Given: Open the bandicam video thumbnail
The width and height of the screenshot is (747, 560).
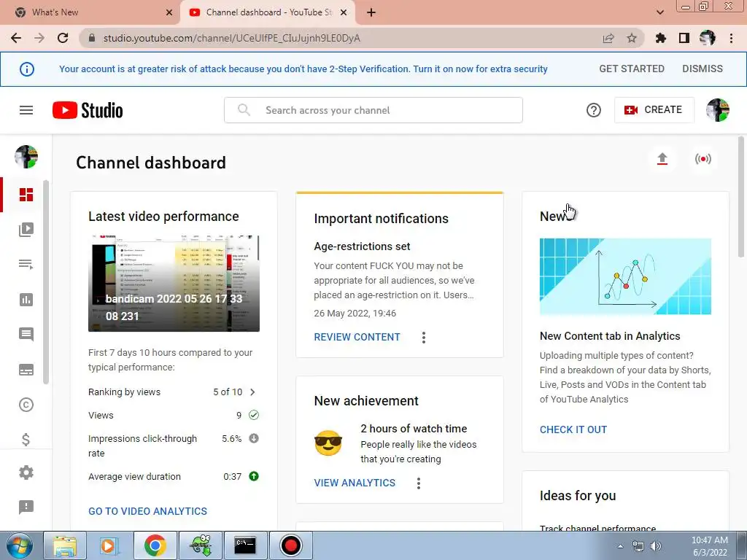Looking at the screenshot, I should (x=174, y=284).
